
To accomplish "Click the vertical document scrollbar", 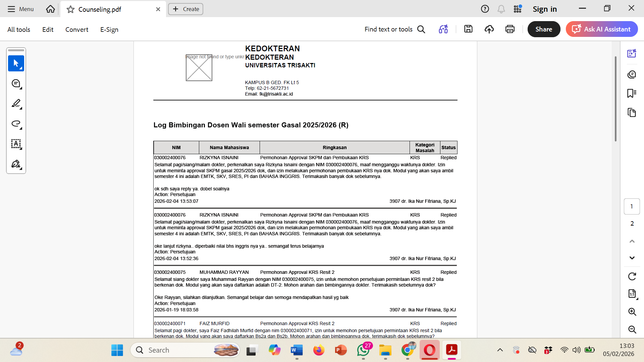I will point(615,99).
